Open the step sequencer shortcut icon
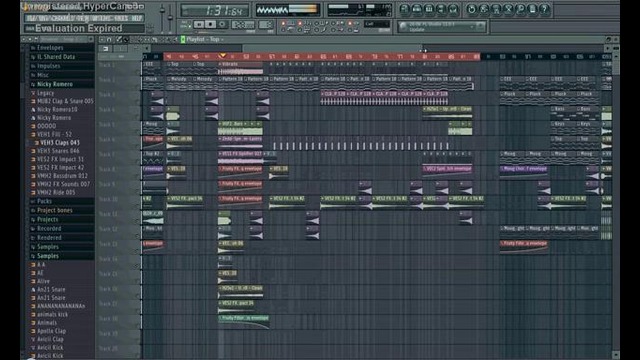The height and width of the screenshot is (360, 640). (x=417, y=9)
